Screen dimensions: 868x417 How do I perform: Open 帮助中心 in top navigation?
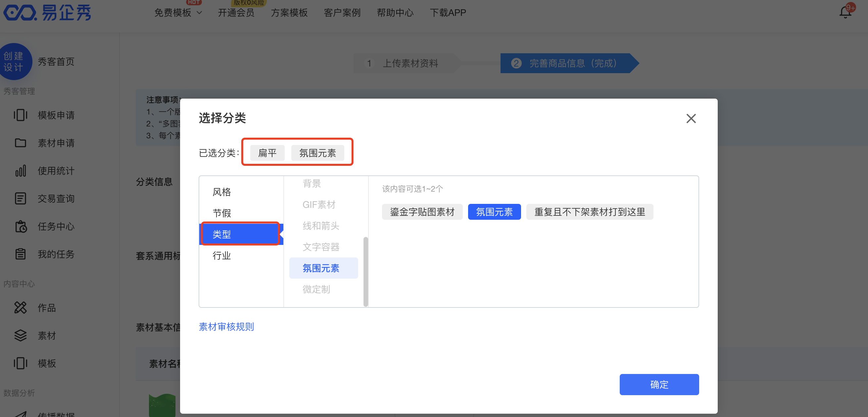coord(395,13)
